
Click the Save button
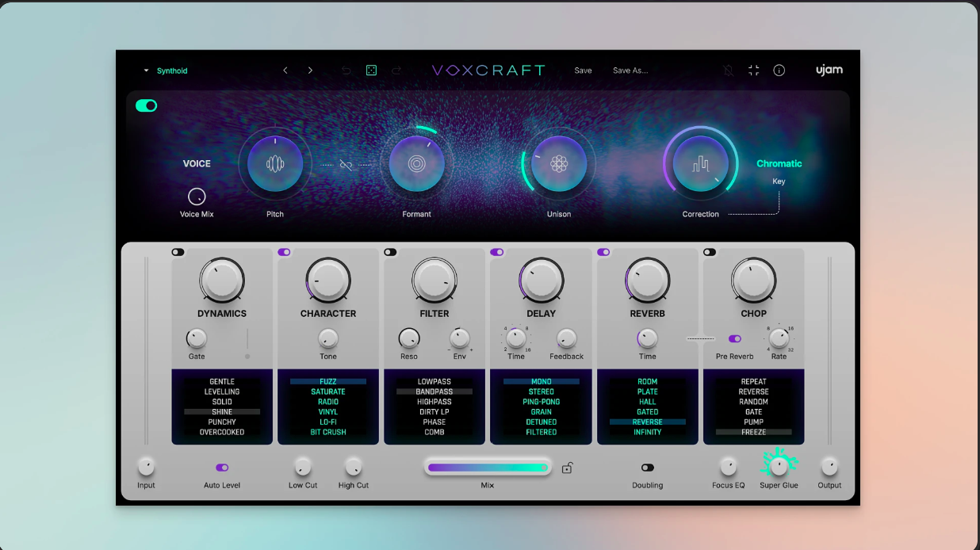coord(583,71)
